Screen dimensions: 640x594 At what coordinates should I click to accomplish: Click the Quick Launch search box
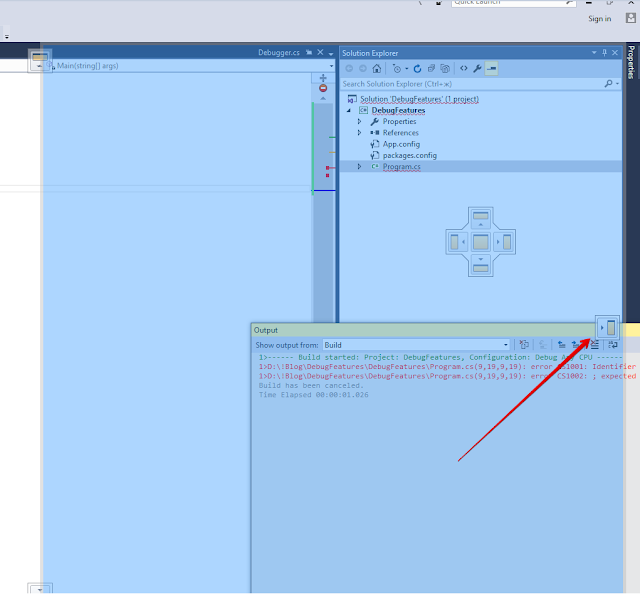(514, 3)
